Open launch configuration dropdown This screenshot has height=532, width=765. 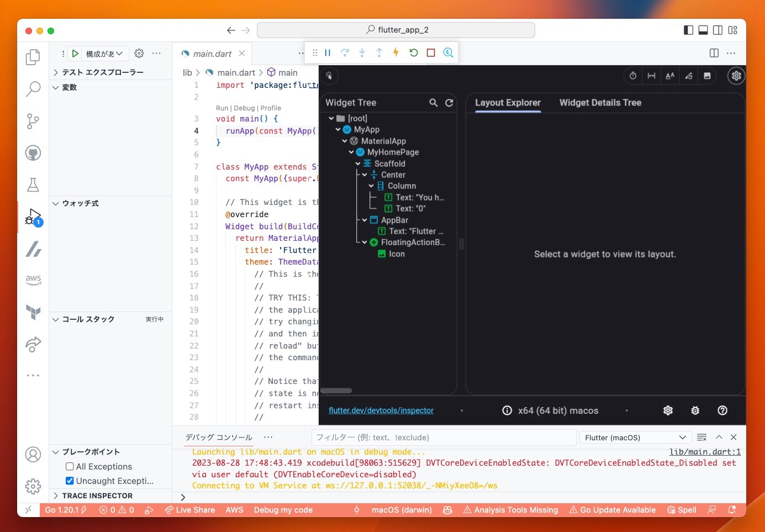pyautogui.click(x=104, y=54)
